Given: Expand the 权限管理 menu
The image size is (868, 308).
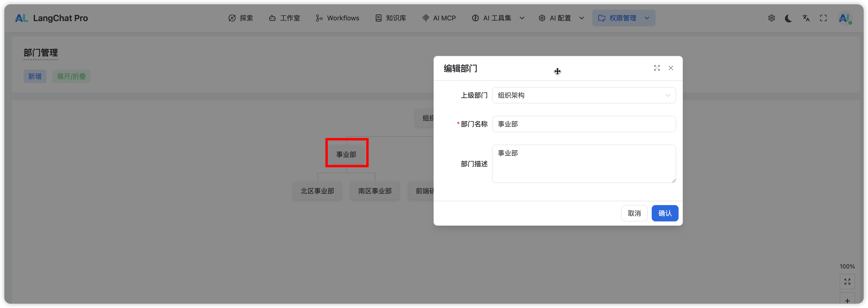Looking at the screenshot, I should 623,18.
